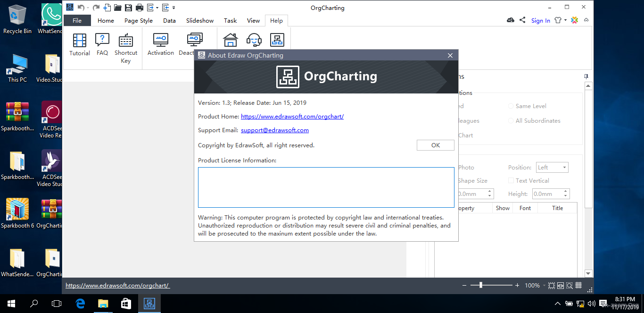Collapse the ribbon with up chevron
This screenshot has width=644, height=313.
pyautogui.click(x=586, y=20)
